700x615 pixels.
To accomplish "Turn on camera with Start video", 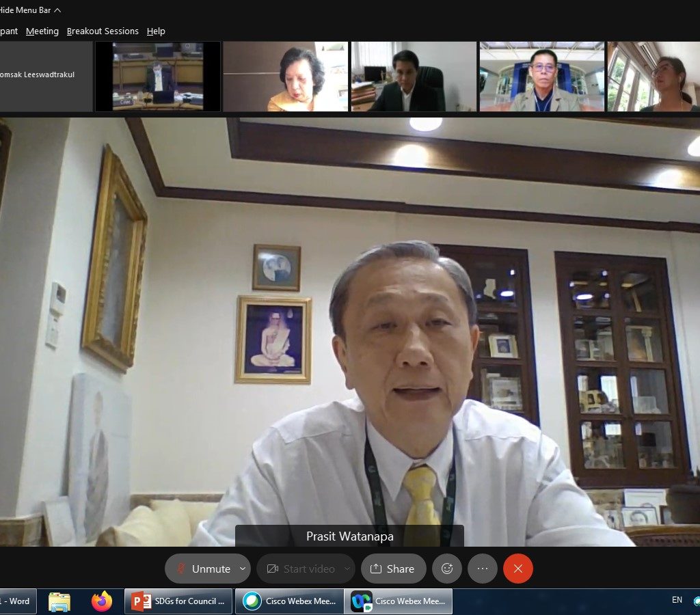I will click(x=301, y=569).
